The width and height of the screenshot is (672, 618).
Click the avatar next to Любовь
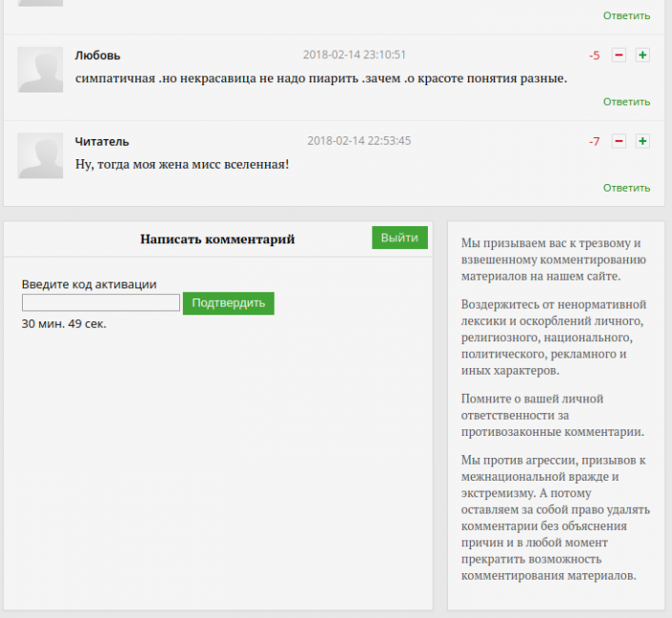tap(40, 70)
